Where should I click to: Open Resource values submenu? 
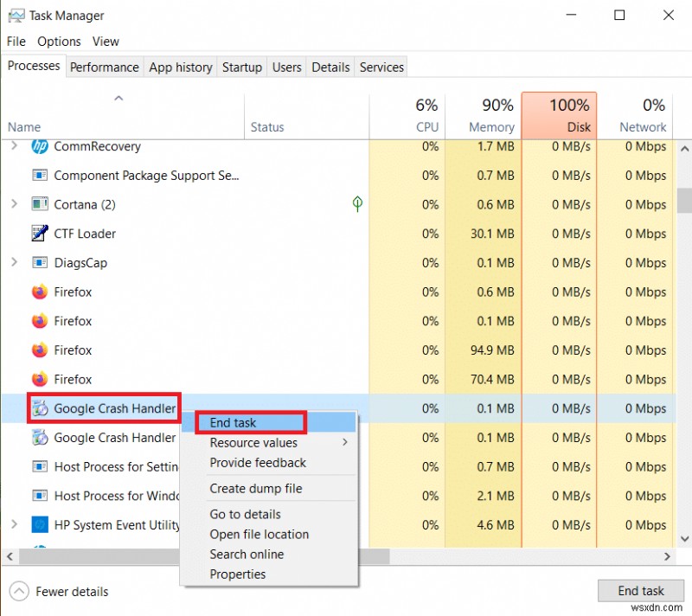click(253, 442)
